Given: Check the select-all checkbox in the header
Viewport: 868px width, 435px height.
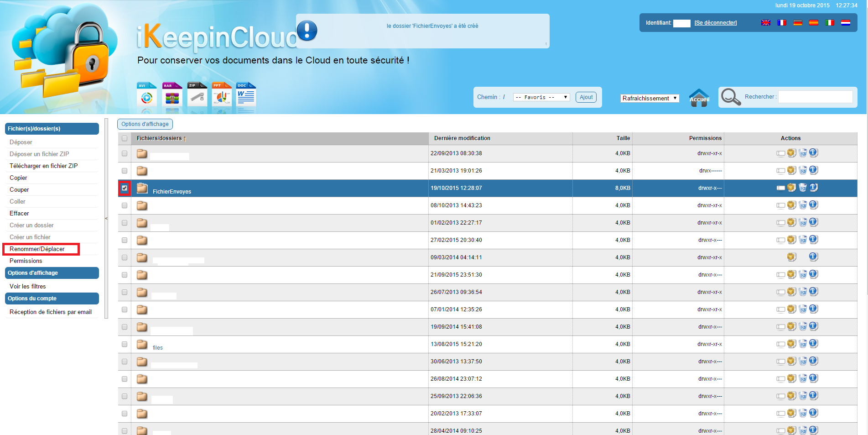Looking at the screenshot, I should pos(125,138).
